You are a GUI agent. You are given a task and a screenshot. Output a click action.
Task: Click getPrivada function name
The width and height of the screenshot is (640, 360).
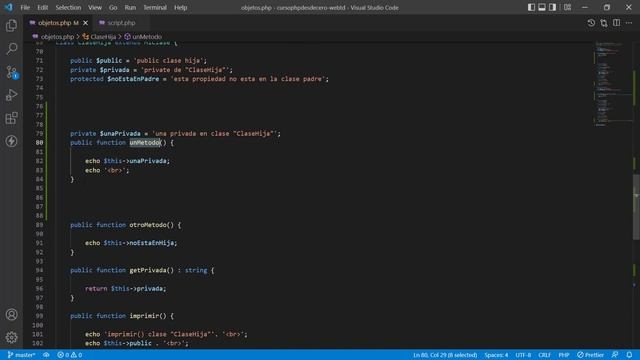tap(148, 270)
